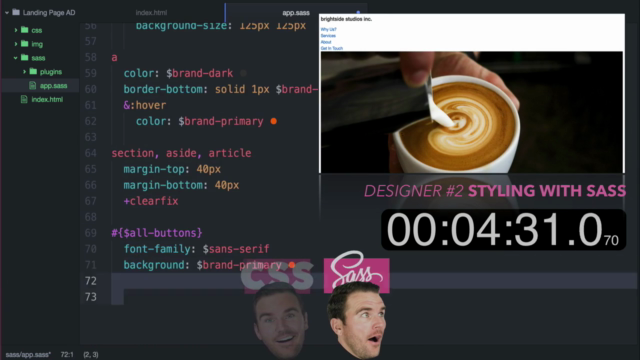Click the About link in preview
This screenshot has height=360, width=640.
click(x=326, y=42)
